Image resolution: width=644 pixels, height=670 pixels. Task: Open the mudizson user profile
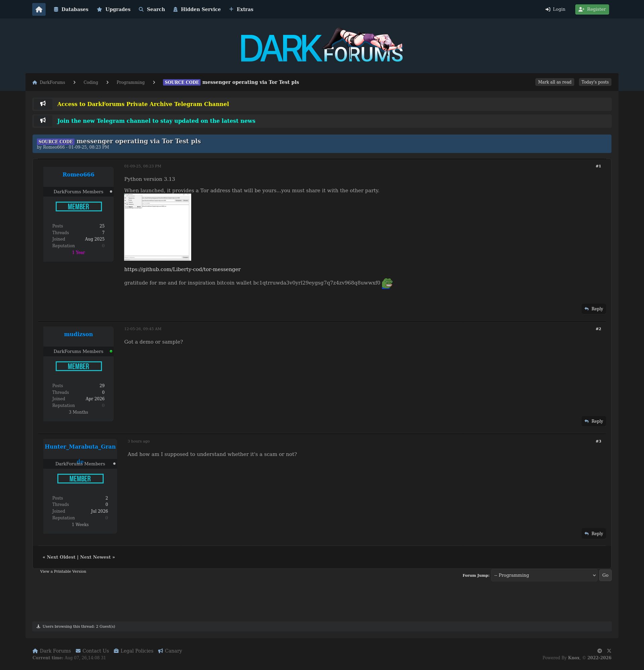pyautogui.click(x=78, y=334)
